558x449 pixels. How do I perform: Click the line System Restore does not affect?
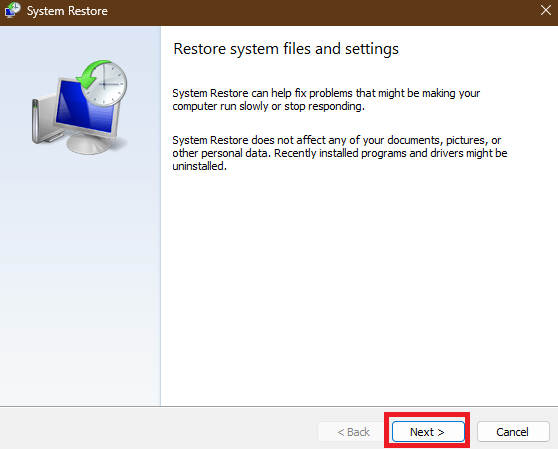click(337, 140)
